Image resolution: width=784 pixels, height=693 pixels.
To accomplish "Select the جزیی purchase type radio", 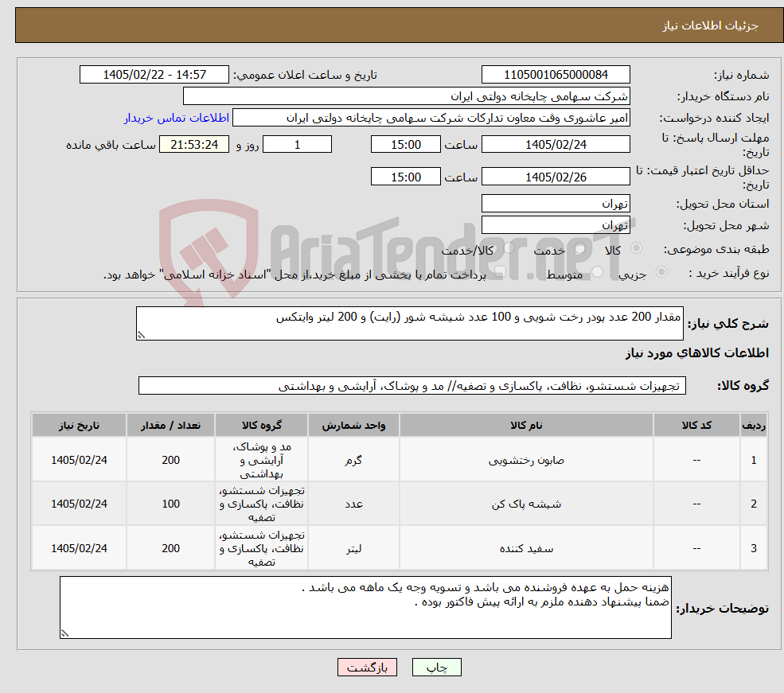I will (661, 272).
